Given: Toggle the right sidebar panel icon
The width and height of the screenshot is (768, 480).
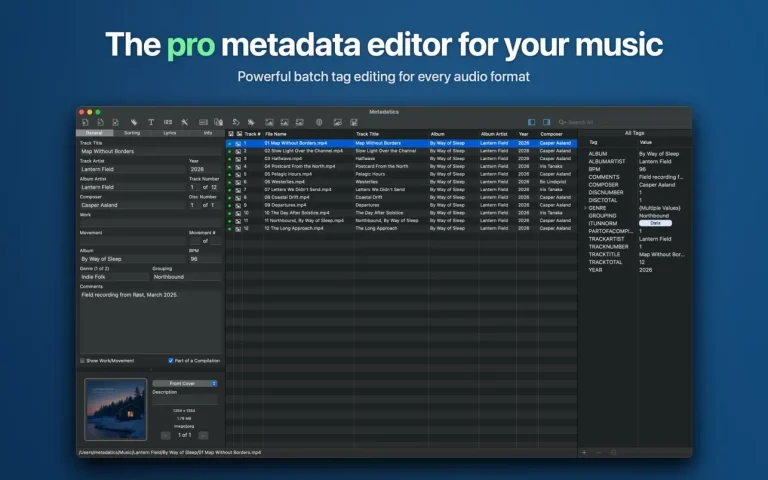Looking at the screenshot, I should point(547,122).
